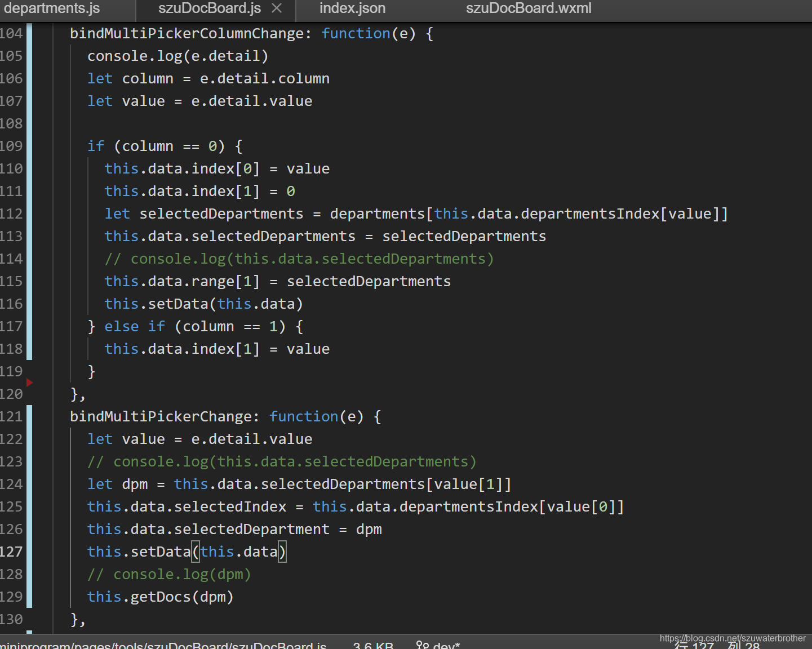The height and width of the screenshot is (649, 812).
Task: Click line number 127 in the gutter
Action: pyautogui.click(x=11, y=552)
